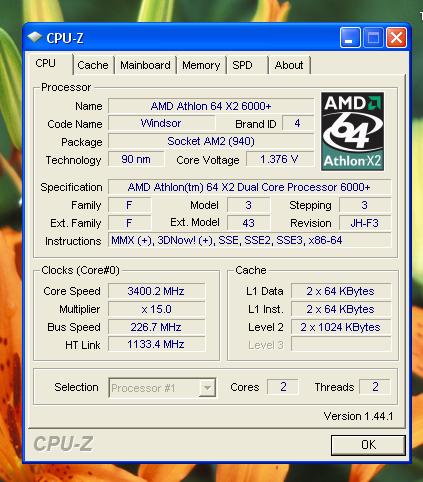The image size is (423, 482).
Task: Click the Instructions field
Action: click(249, 240)
